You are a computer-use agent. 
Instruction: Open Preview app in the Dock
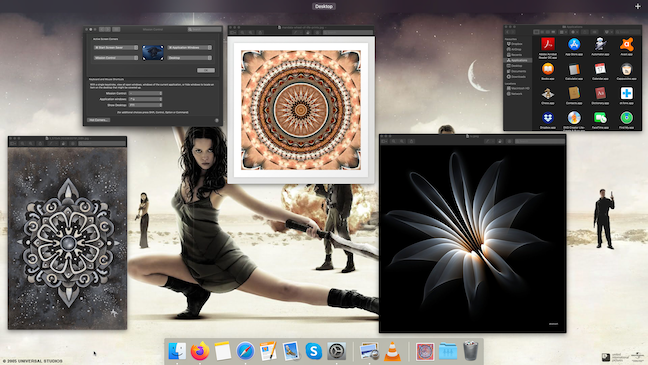point(369,351)
